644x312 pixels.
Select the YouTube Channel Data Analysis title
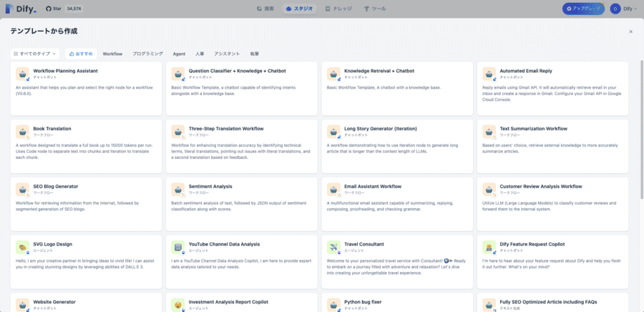click(x=224, y=244)
